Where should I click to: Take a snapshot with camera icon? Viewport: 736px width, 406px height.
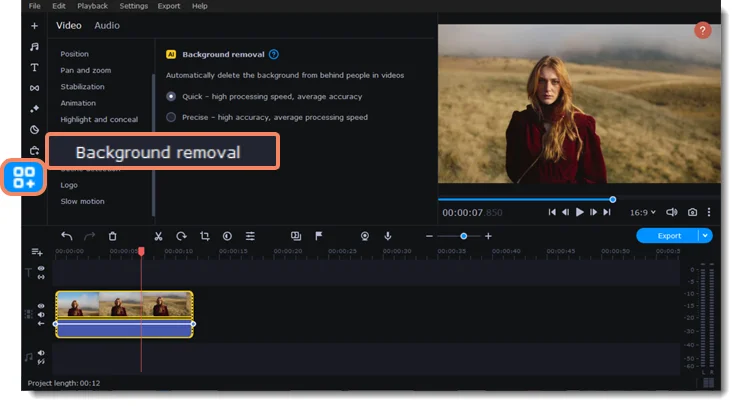coord(692,212)
